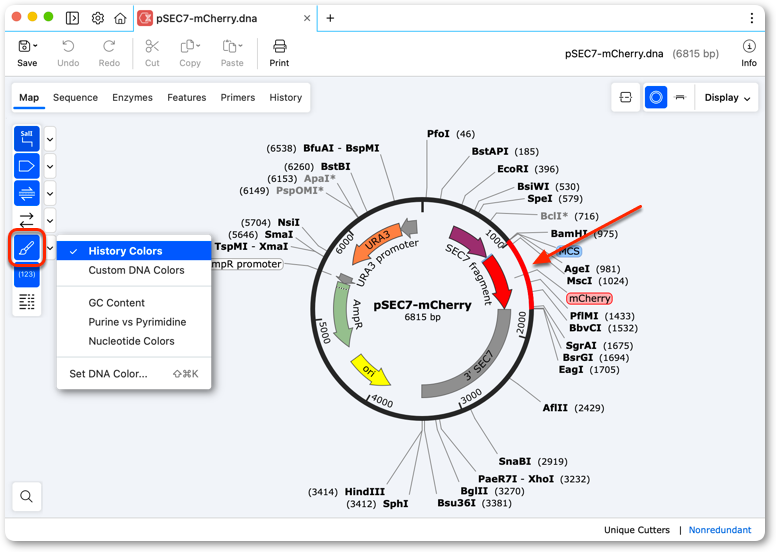This screenshot has width=776, height=552.
Task: Click the Redo icon
Action: (109, 47)
